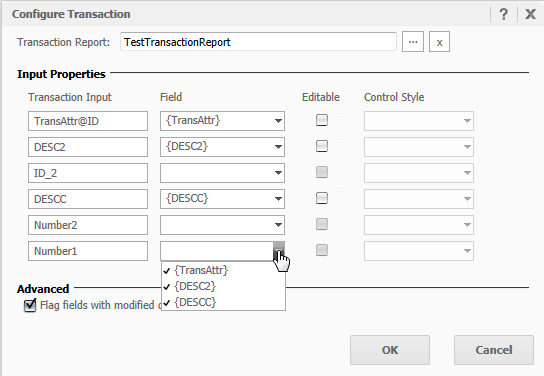Image resolution: width=544 pixels, height=376 pixels.
Task: Click the Configure Transaction title text
Action: click(71, 14)
